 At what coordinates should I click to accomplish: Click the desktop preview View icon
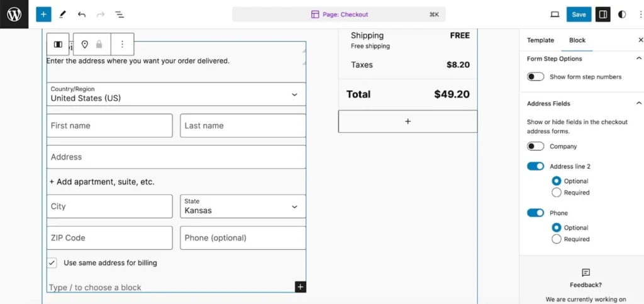(x=555, y=14)
